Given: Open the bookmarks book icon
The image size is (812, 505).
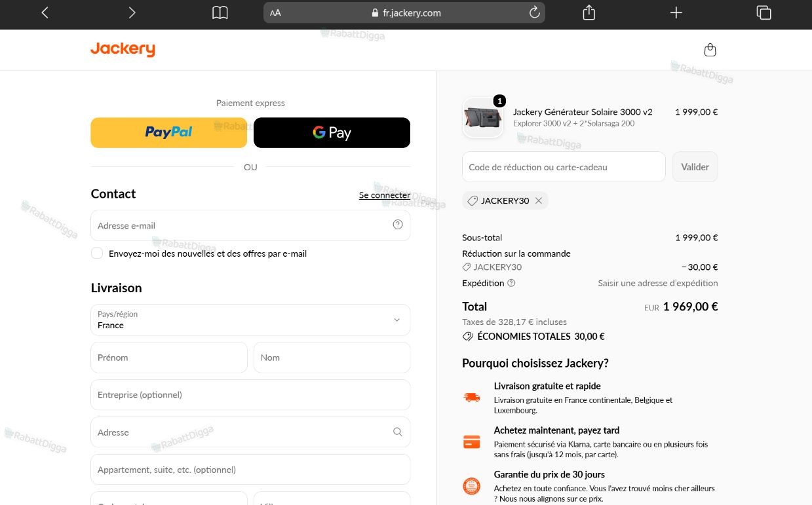Looking at the screenshot, I should (x=220, y=12).
